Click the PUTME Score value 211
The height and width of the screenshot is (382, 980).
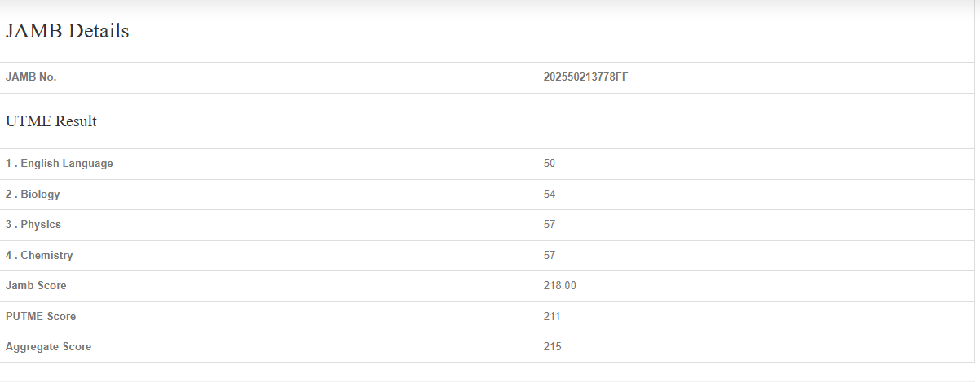click(x=552, y=316)
